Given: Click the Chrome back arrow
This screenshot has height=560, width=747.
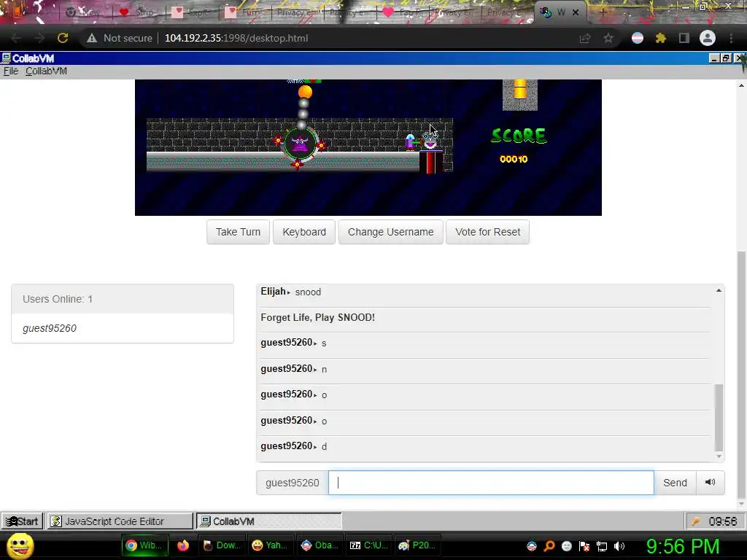Looking at the screenshot, I should click(x=16, y=38).
